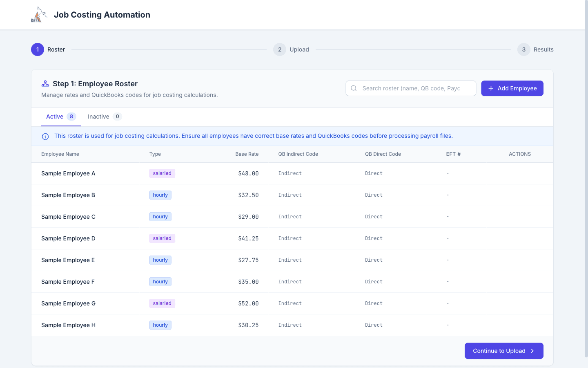The width and height of the screenshot is (588, 368).
Task: Select the Sample Employee A name
Action: point(68,173)
